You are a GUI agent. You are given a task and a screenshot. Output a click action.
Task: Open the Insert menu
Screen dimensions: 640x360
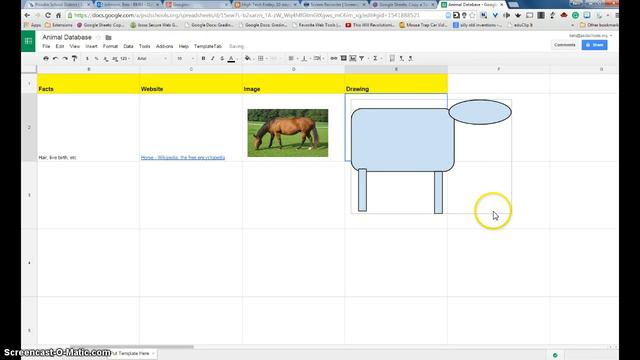91,47
